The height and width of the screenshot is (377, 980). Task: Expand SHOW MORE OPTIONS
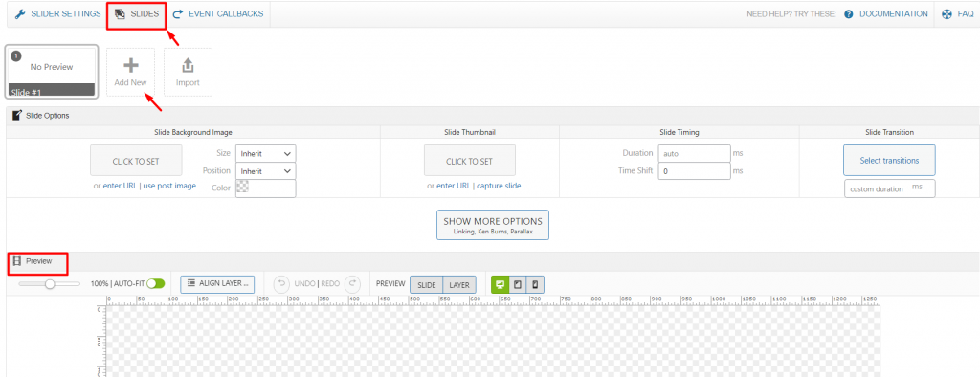click(493, 225)
